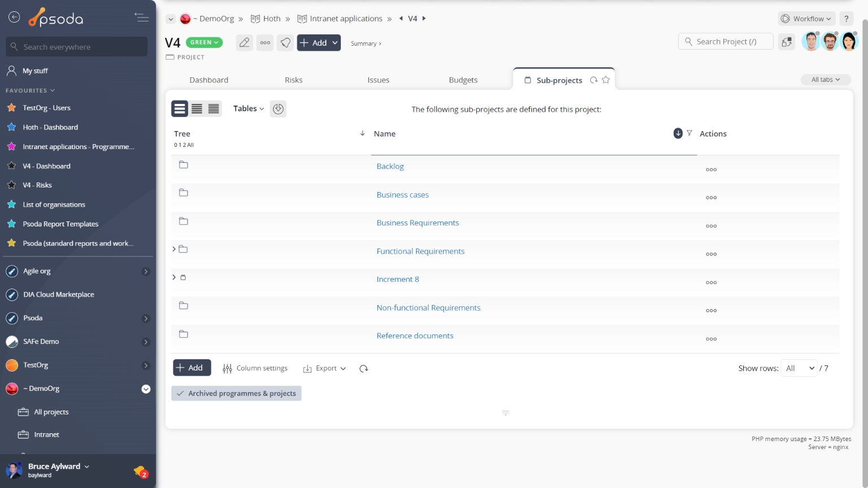
Task: Click the tag icon in the V4 toolbar
Action: click(x=285, y=42)
